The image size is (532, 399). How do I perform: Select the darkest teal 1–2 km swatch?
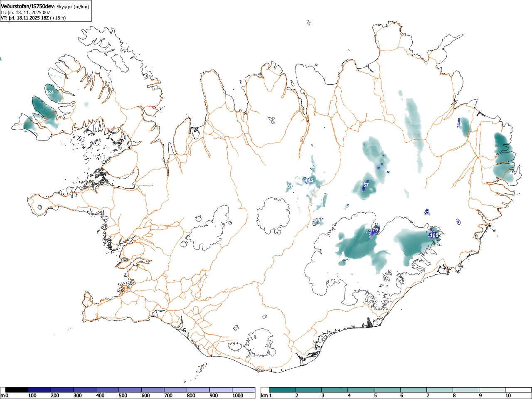tap(282, 390)
